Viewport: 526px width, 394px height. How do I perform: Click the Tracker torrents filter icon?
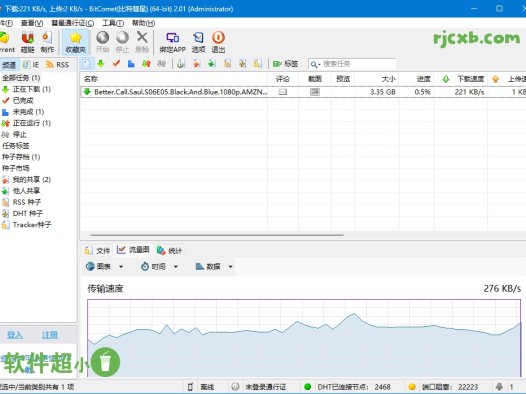tap(258, 64)
